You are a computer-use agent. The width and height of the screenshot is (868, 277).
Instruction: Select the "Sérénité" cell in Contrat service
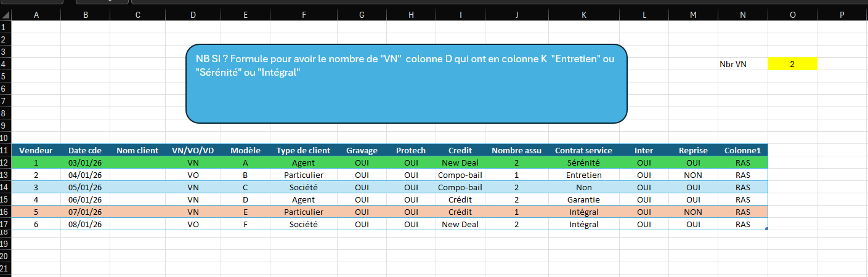point(583,163)
